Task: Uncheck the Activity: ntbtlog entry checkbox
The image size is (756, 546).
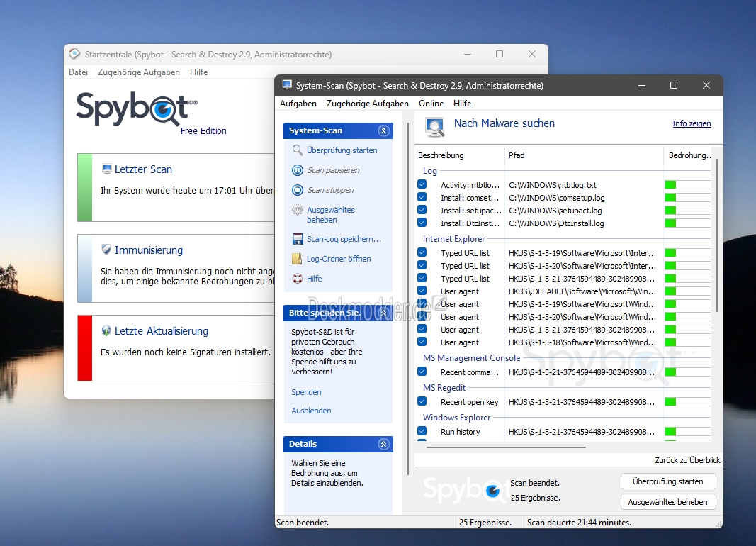Action: coord(422,184)
